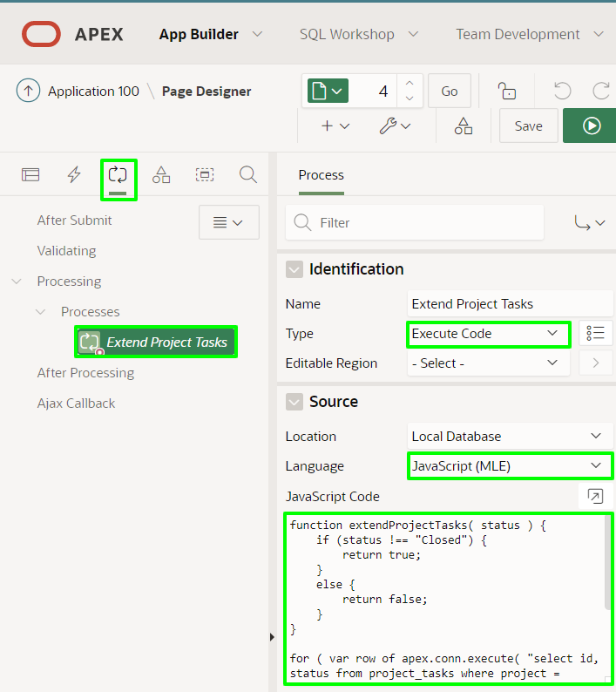Open the Location dropdown
Viewport: 616px width, 692px height.
(x=510, y=437)
